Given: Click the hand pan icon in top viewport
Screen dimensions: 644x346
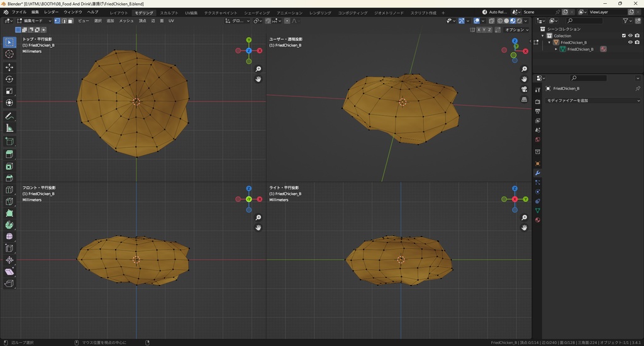Looking at the screenshot, I should (x=258, y=79).
